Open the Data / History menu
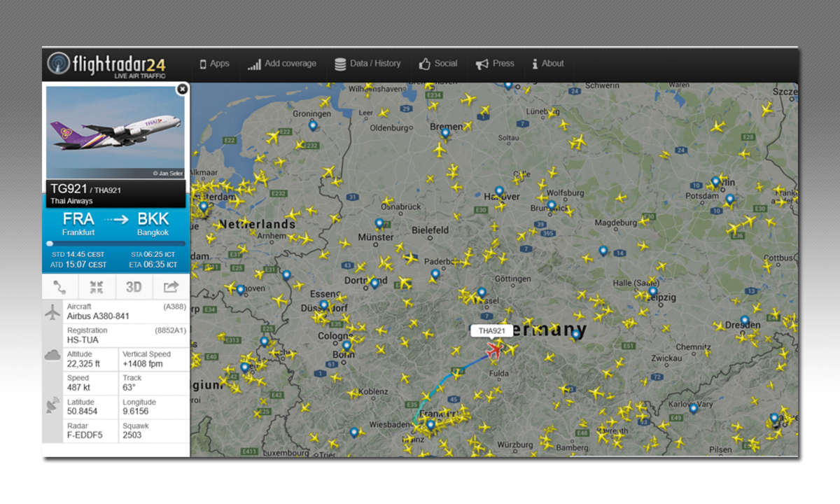Viewport: 840px width, 504px height. [x=367, y=64]
